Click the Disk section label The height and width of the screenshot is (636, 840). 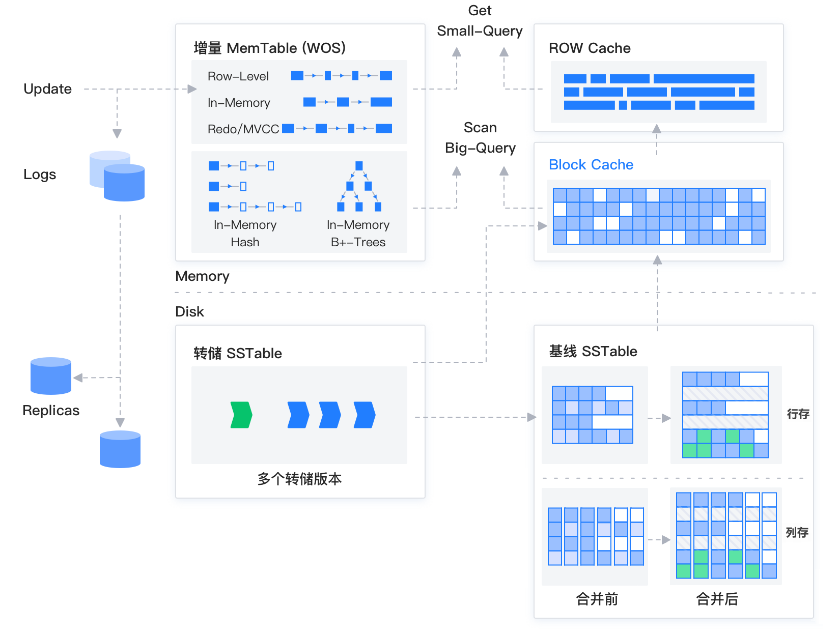189,312
